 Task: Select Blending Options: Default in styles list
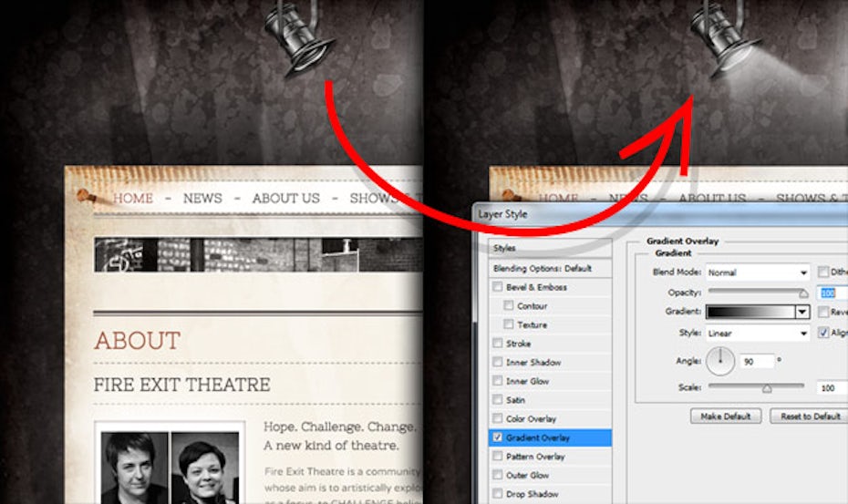(x=542, y=269)
